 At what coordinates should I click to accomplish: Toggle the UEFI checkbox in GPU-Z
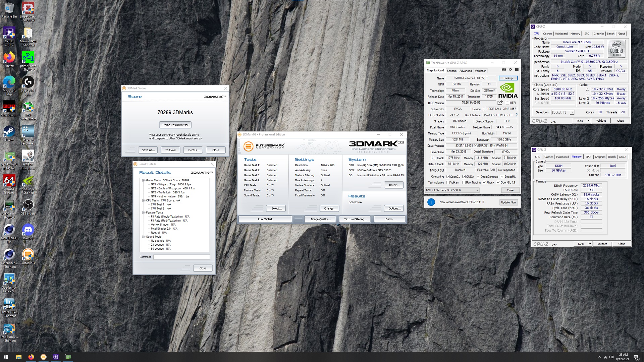(507, 103)
